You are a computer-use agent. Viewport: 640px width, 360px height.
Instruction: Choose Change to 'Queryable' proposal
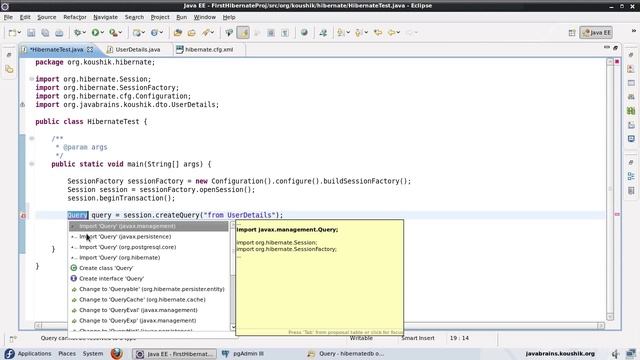click(x=148, y=289)
